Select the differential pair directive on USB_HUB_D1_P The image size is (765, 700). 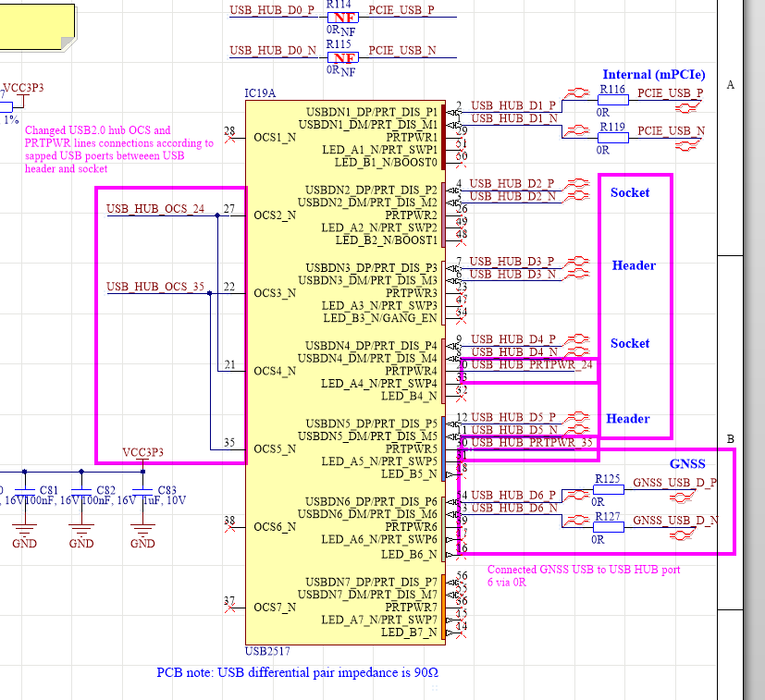pos(576,93)
